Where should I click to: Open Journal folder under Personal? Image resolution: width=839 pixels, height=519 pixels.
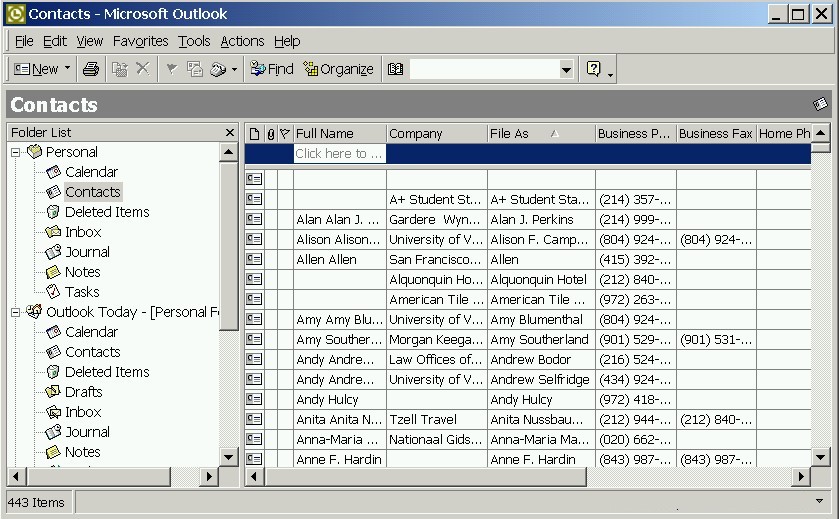[x=87, y=251]
